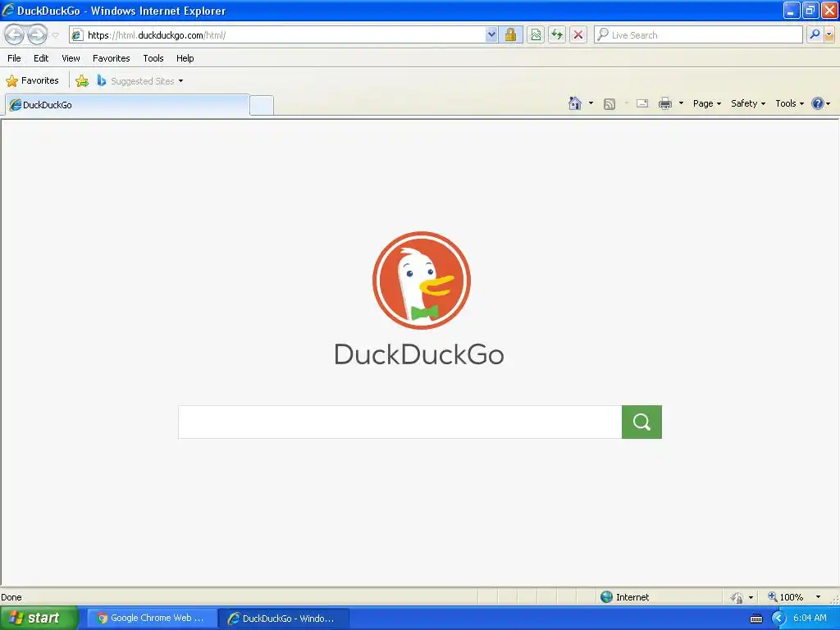Click the keyboard icon in system tray
840x630 pixels.
tap(756, 619)
